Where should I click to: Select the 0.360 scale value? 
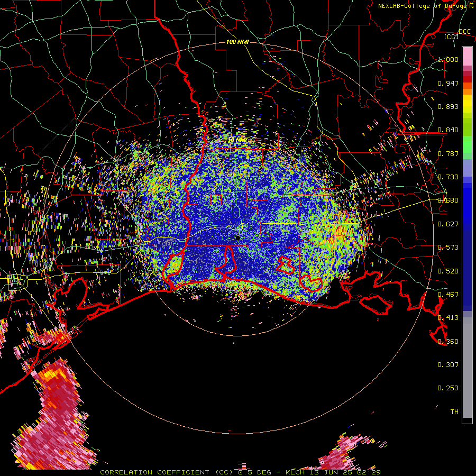pos(448,342)
